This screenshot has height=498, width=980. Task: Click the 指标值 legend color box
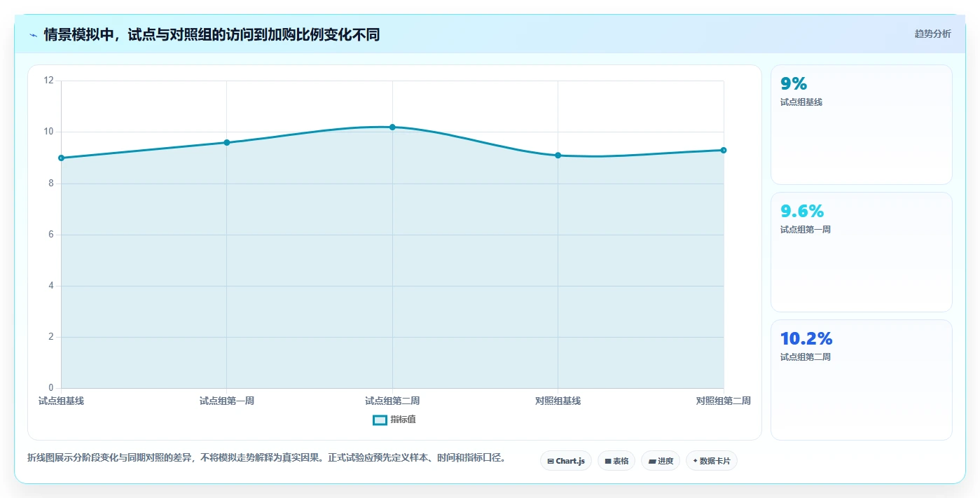point(380,420)
